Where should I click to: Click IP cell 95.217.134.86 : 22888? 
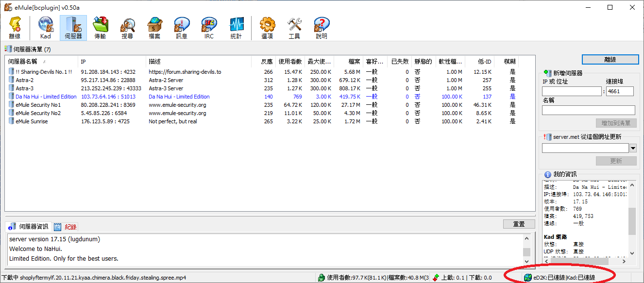[x=108, y=80]
